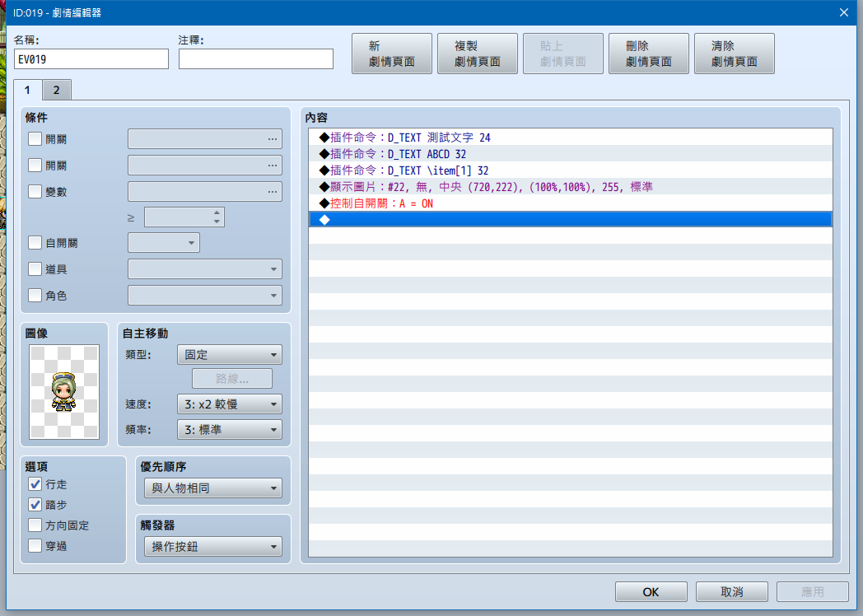Open the 速度 dropdown showing 3: x2 較慢
The image size is (863, 616).
tap(230, 404)
